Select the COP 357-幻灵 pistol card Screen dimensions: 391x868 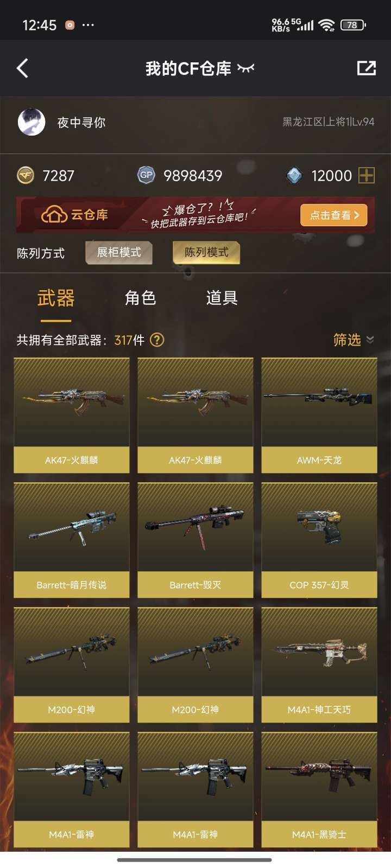(x=319, y=540)
